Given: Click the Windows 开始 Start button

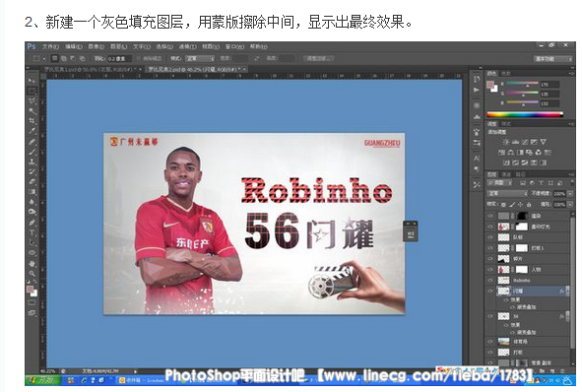Looking at the screenshot, I should [42, 380].
